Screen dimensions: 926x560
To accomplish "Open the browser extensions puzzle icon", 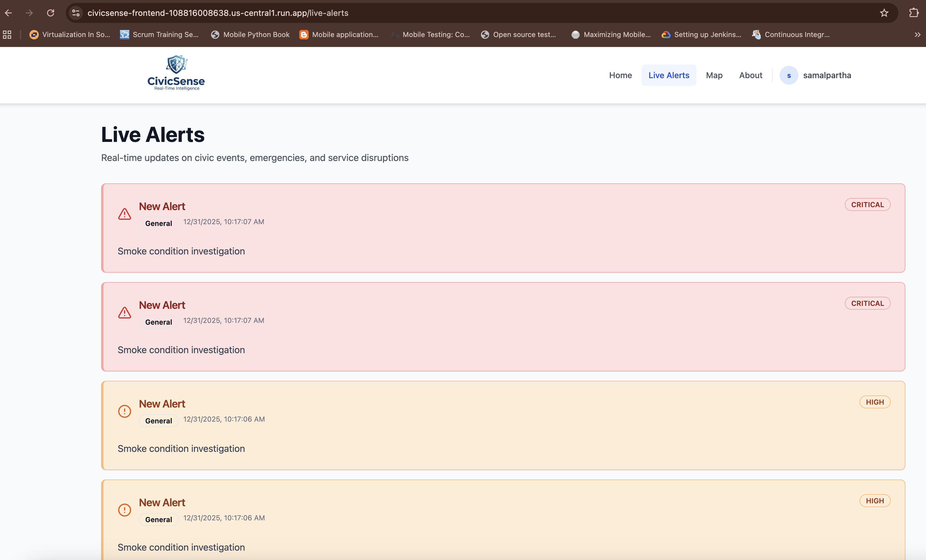I will pyautogui.click(x=914, y=13).
